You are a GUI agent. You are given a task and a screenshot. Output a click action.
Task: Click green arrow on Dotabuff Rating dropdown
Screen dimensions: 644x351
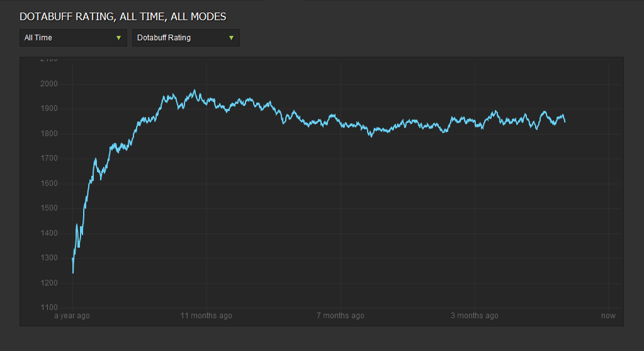coord(231,38)
